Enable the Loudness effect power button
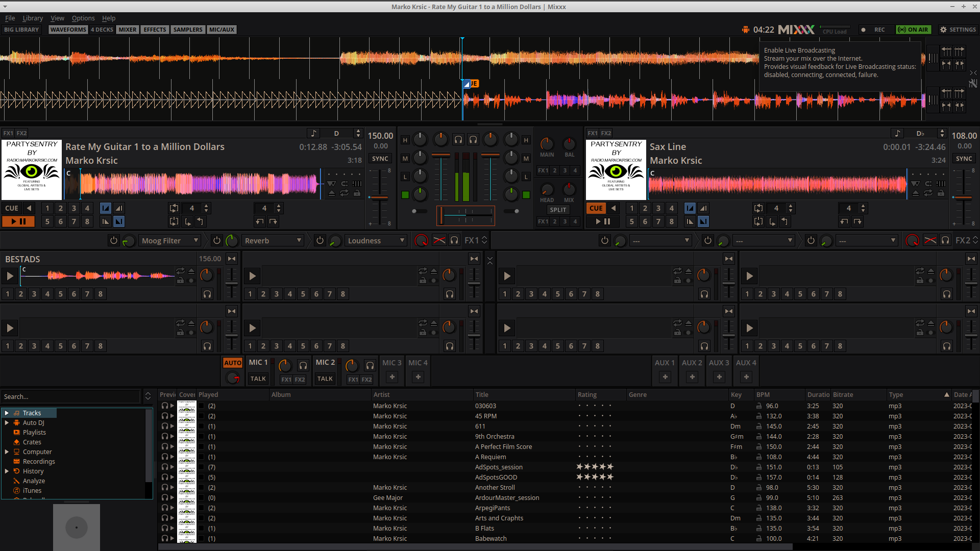 (x=320, y=240)
